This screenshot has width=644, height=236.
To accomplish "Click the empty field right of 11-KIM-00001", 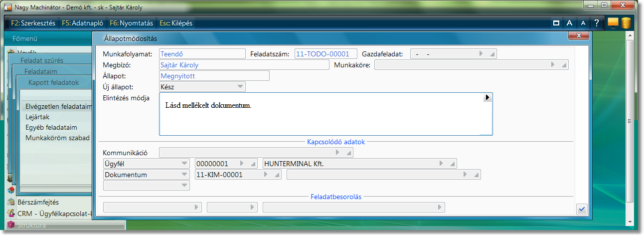I will [x=384, y=175].
